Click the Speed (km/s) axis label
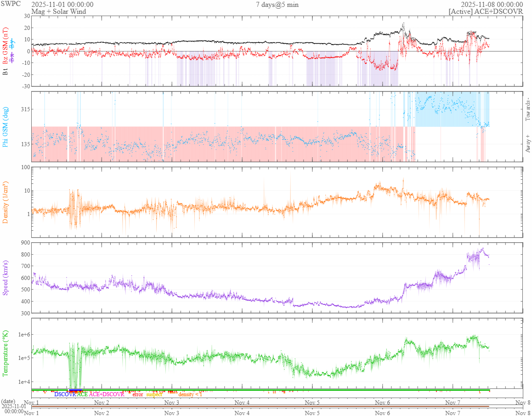532x416 pixels. (6, 277)
